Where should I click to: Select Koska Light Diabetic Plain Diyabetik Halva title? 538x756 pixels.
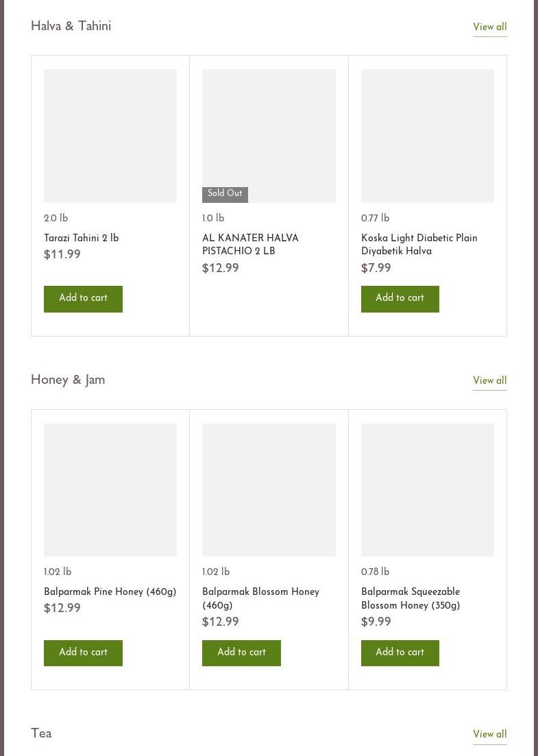coord(419,245)
